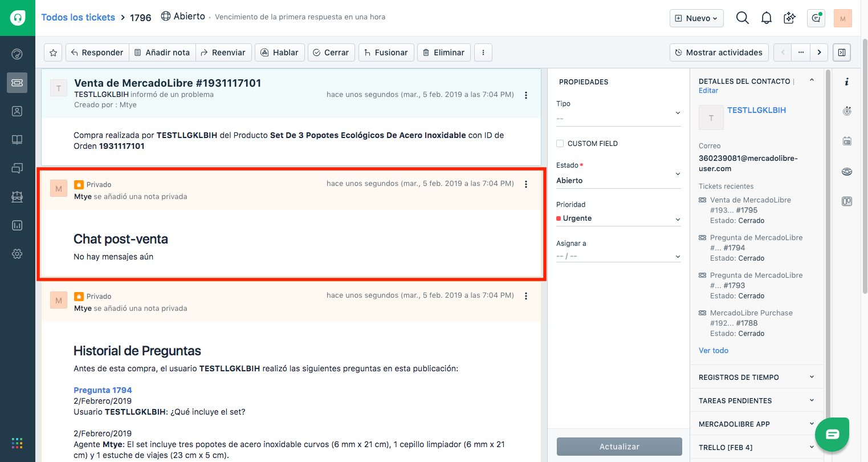This screenshot has width=868, height=462.
Task: Open the Admin gear icon in sidebar
Action: pyautogui.click(x=17, y=254)
